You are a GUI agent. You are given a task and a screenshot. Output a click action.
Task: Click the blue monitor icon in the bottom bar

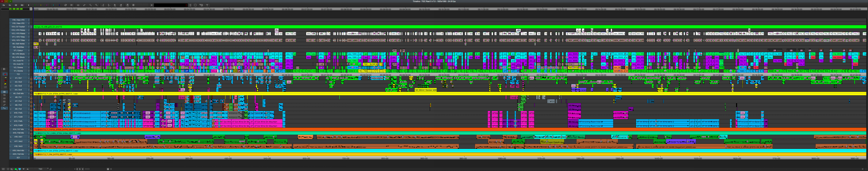19,169
